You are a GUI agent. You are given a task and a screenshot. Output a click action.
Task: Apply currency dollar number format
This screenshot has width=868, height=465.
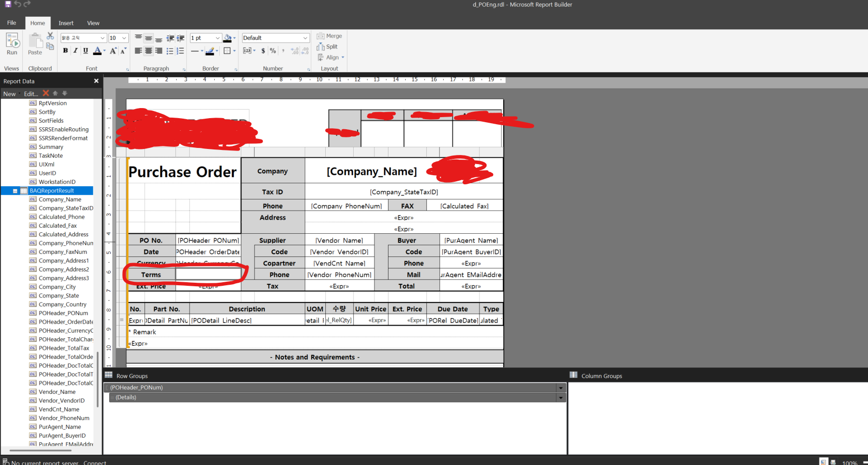[x=263, y=50]
